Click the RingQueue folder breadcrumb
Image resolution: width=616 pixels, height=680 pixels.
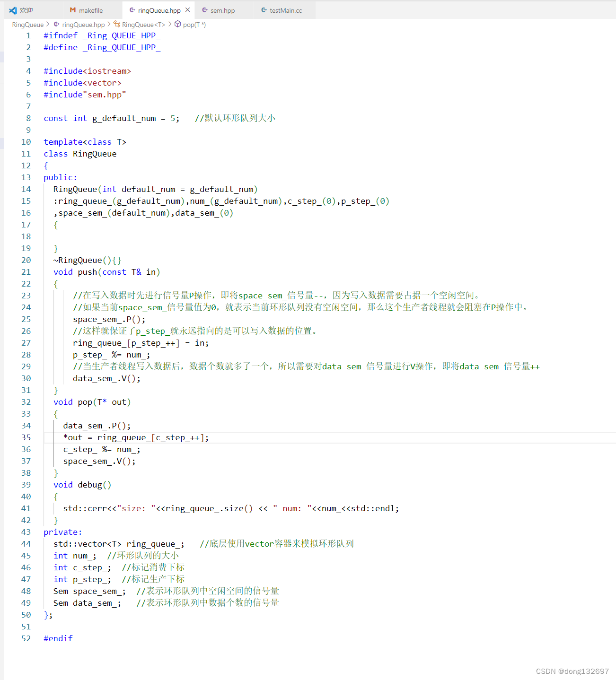coord(28,25)
